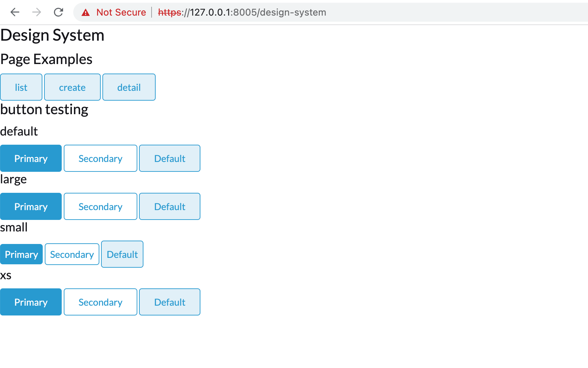Viewport: 588px width, 368px height.
Task: Click the large Primary button
Action: click(31, 206)
